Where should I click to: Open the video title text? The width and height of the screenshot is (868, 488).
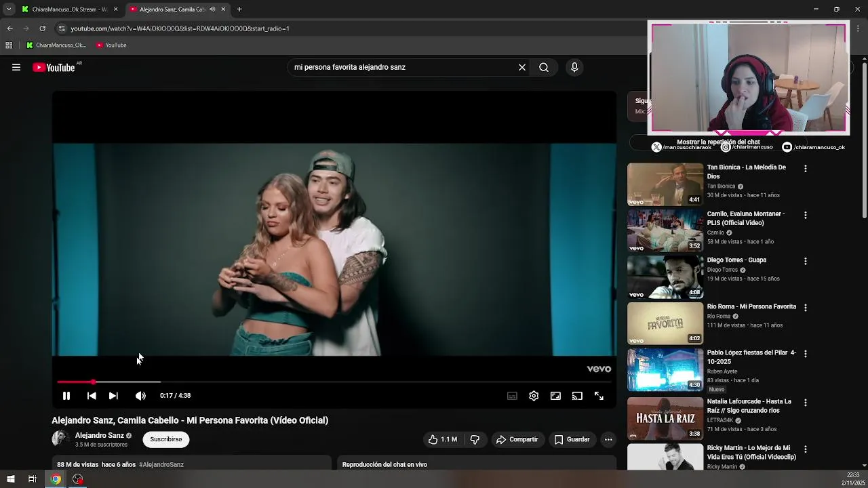(190, 420)
